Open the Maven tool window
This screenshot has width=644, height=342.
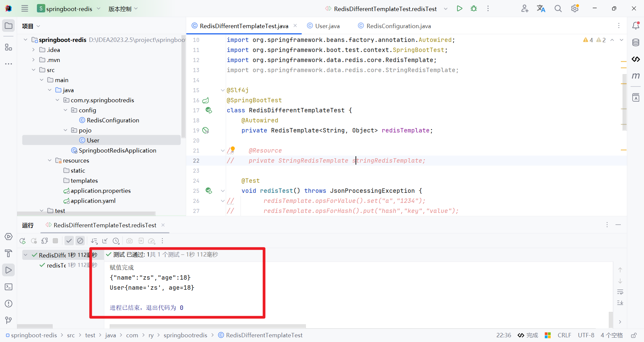click(636, 76)
